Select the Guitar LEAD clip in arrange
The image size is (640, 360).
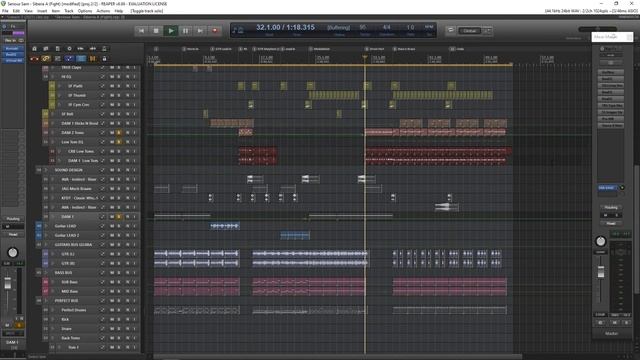(x=225, y=226)
